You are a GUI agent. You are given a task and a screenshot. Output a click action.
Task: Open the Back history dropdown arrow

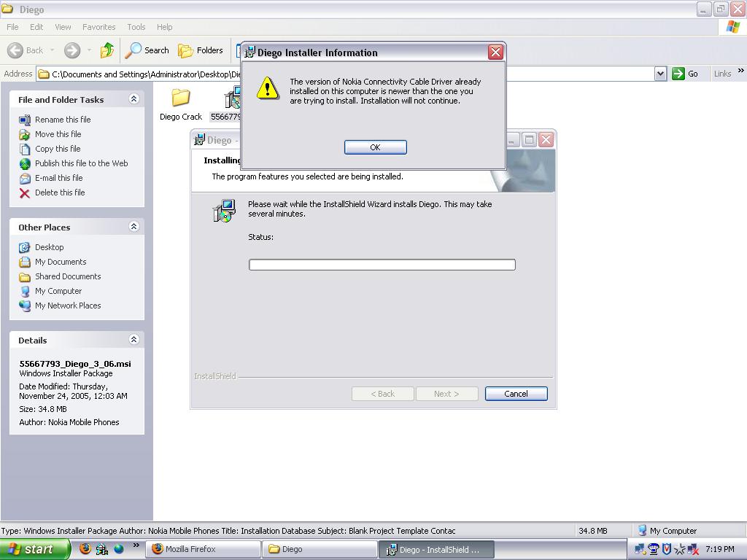[52, 50]
